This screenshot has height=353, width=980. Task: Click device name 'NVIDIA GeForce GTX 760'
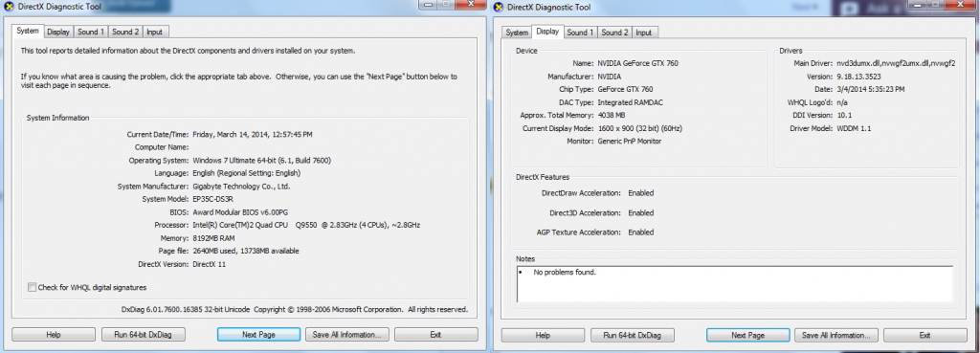tap(637, 63)
